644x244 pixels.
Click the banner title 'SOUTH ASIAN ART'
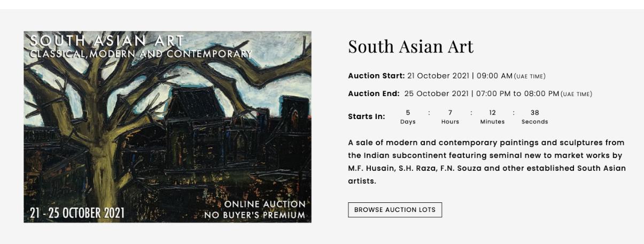click(107, 41)
